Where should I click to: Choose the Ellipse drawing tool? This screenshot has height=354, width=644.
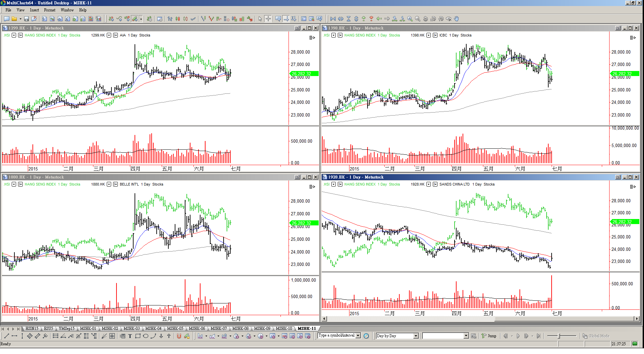point(146,336)
